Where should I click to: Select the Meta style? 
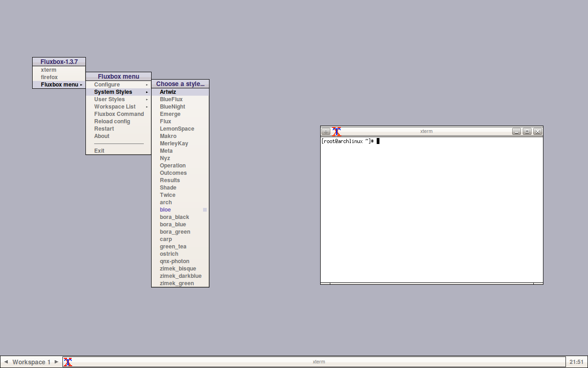point(180,151)
